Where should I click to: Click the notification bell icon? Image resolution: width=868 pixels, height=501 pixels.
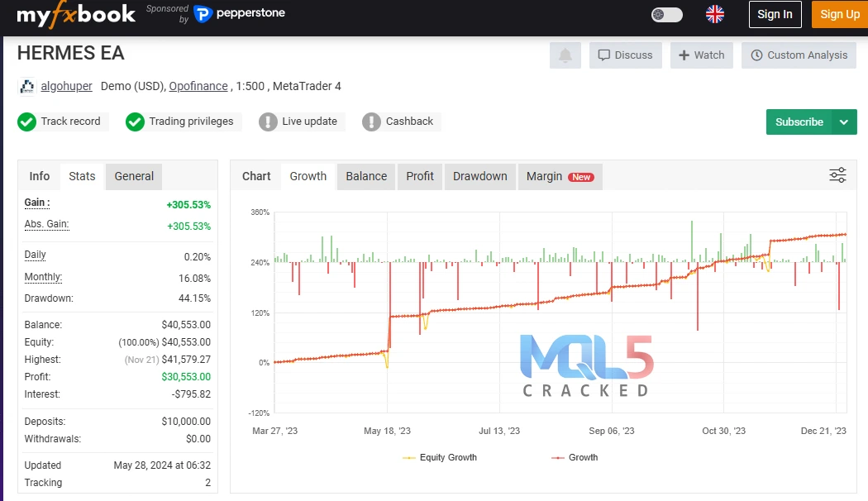[x=565, y=55]
